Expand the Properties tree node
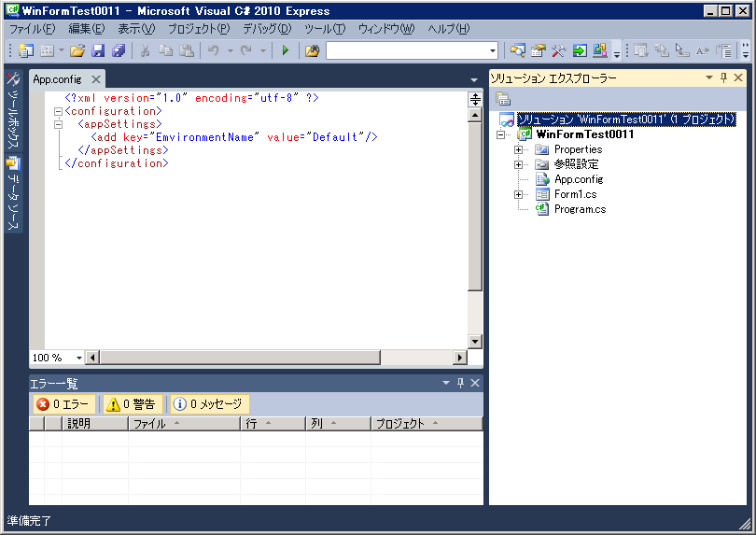Viewport: 756px width, 535px height. coord(518,150)
